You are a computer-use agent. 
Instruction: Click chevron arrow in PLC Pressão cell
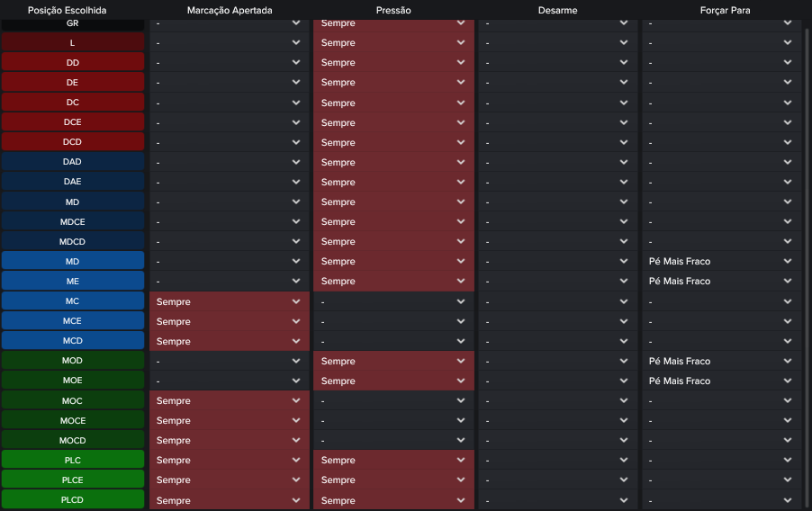tap(461, 461)
